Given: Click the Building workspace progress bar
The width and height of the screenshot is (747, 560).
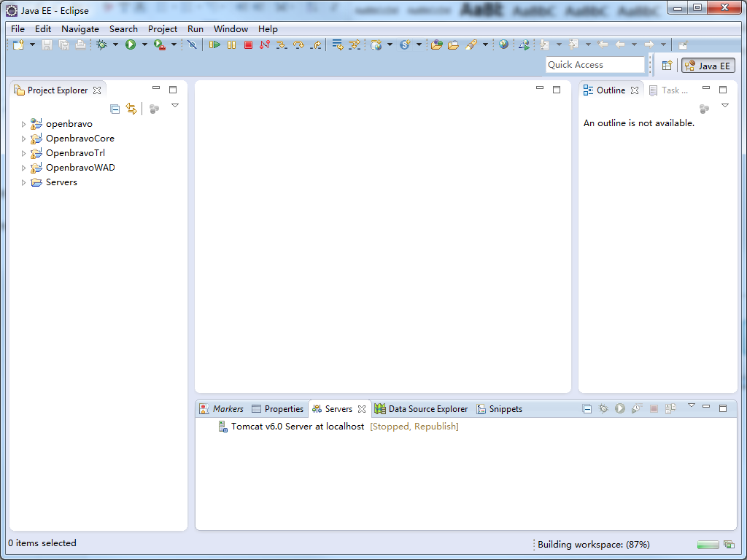Looking at the screenshot, I should [708, 545].
